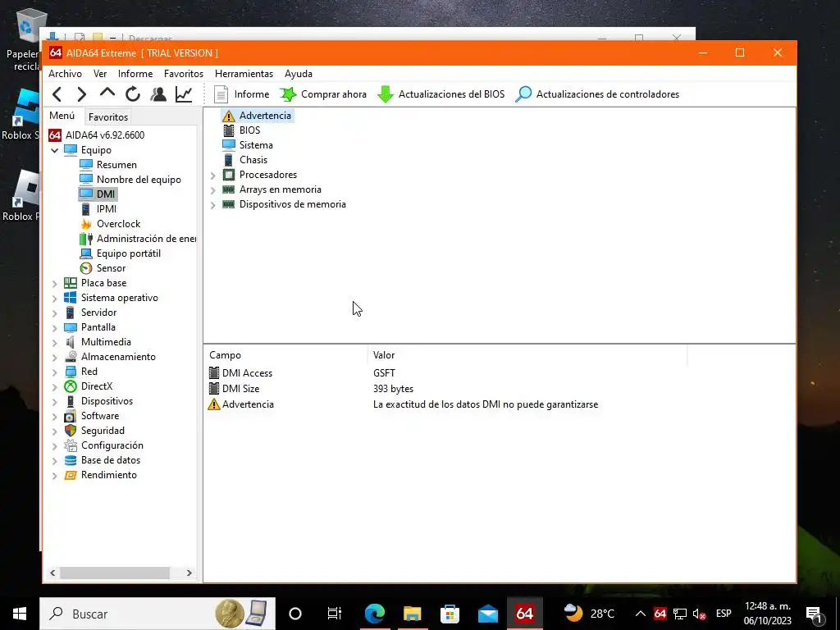
Task: Open the Herramientas menu
Action: 244,73
